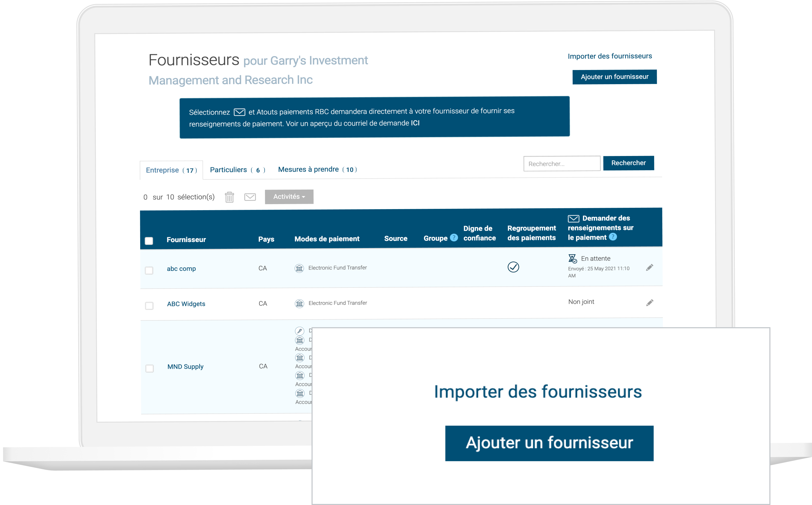The height and width of the screenshot is (505, 812).
Task: Click envelope icon in 'Demander des renseignements' header
Action: pos(574,218)
